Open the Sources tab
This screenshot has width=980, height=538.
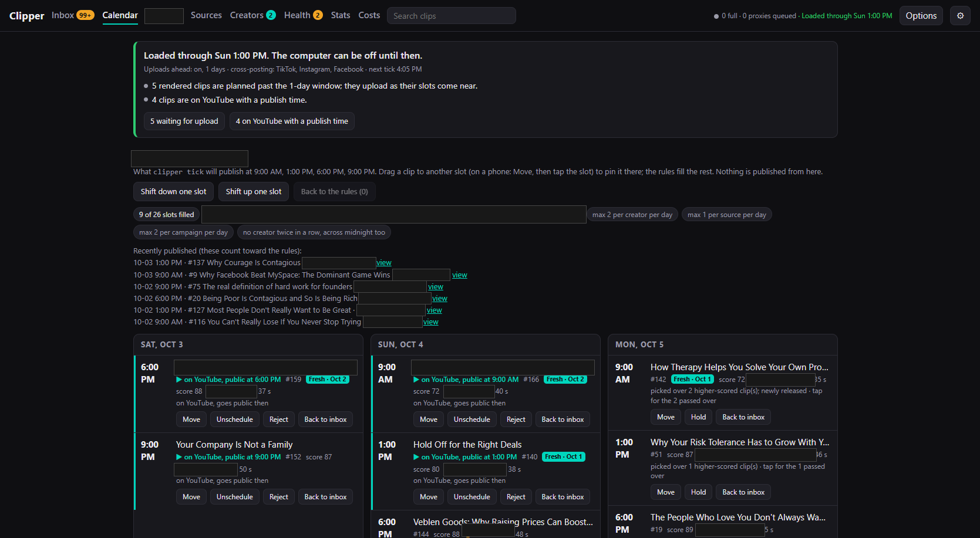pos(206,15)
